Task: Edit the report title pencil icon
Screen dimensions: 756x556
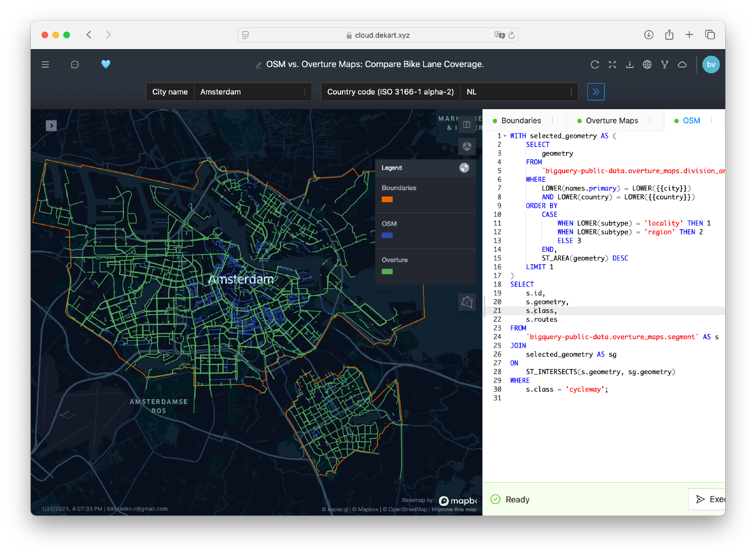Action: 258,65
